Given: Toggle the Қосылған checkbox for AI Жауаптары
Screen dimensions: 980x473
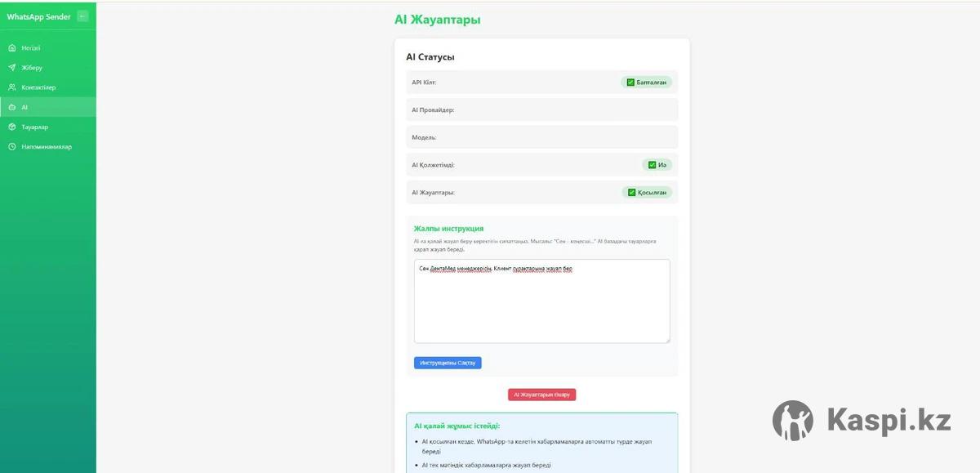Looking at the screenshot, I should (x=631, y=193).
